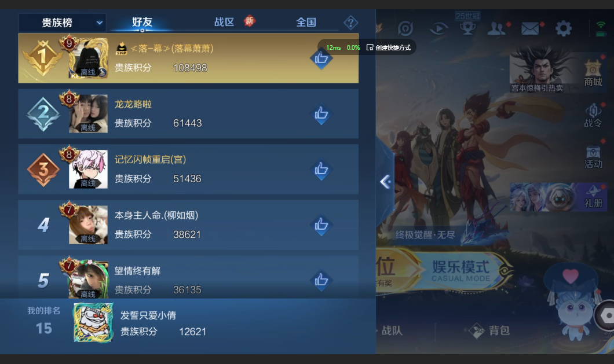The image size is (614, 364).
Task: Toggle the spectate eye icon
Action: tap(438, 28)
